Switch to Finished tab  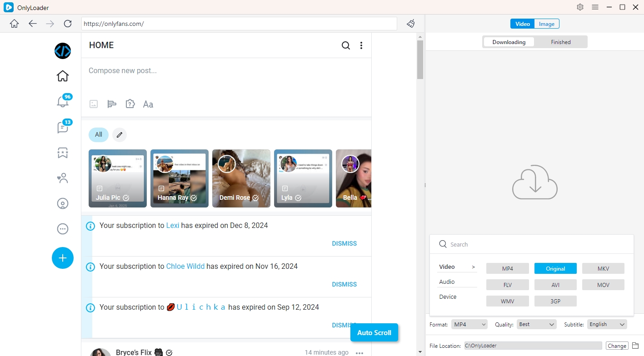tap(561, 42)
